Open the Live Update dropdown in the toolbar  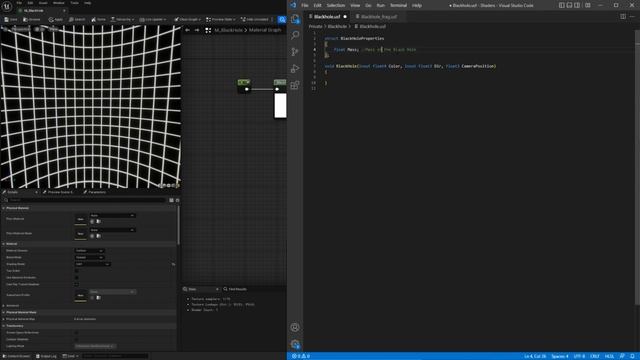(x=153, y=19)
